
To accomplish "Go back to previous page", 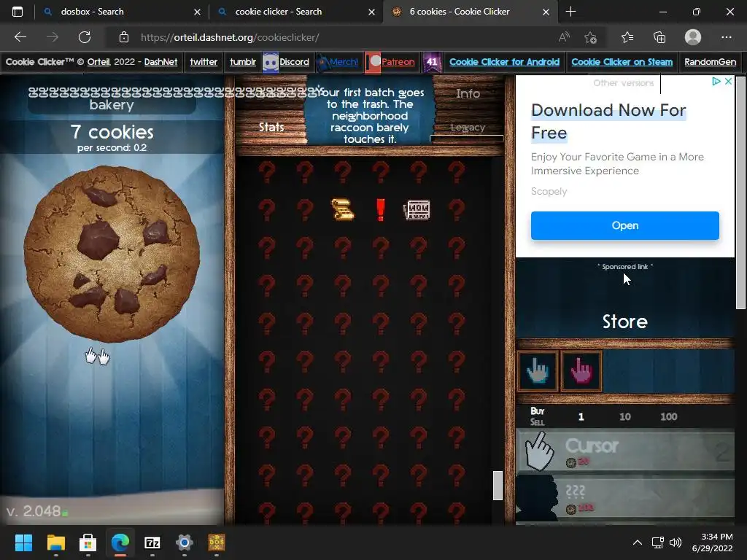I will [20, 37].
